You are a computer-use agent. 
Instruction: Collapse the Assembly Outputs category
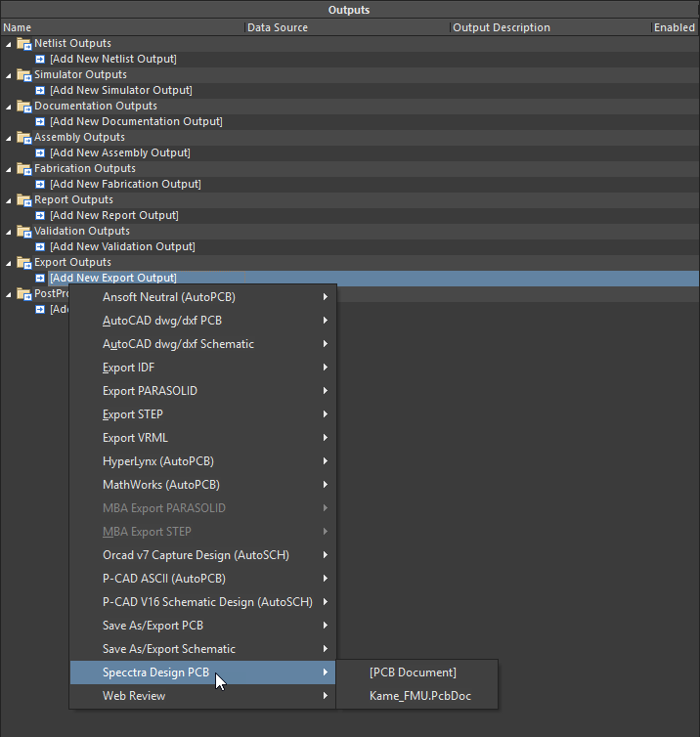point(9,138)
